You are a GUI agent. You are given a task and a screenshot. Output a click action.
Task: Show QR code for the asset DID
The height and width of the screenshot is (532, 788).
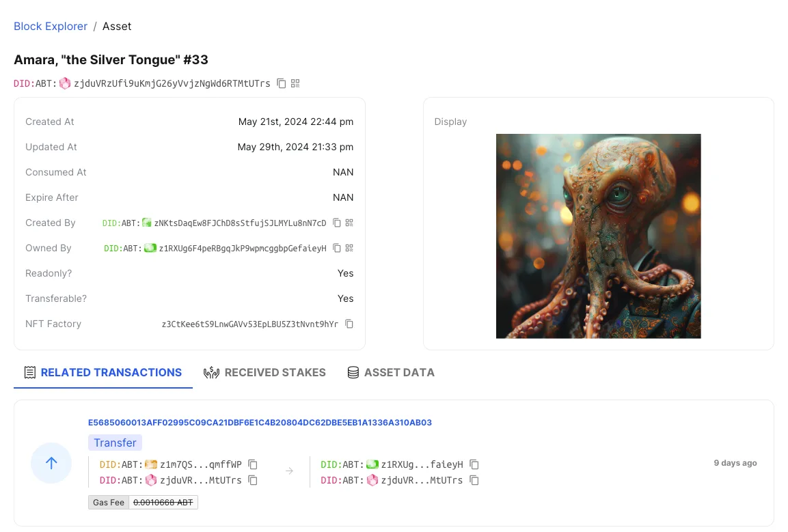coord(295,83)
